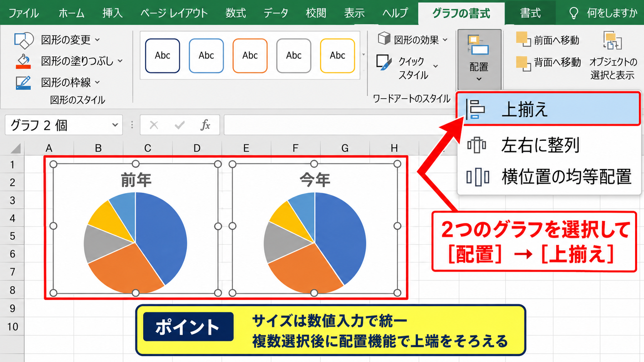Apply the yellow outlined Abc style
This screenshot has width=644, height=362.
(337, 56)
